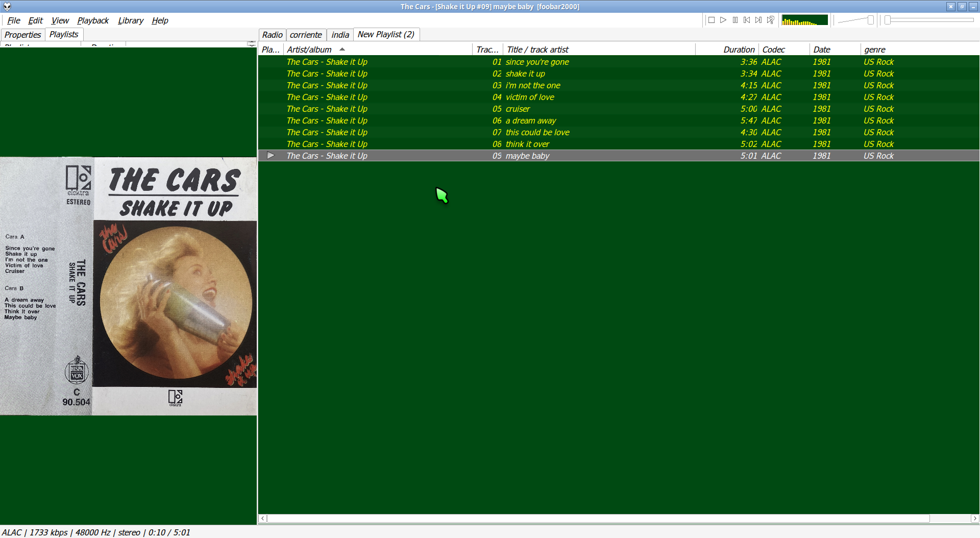Select track 'a dream away'
This screenshot has height=538, width=980.
(x=619, y=120)
